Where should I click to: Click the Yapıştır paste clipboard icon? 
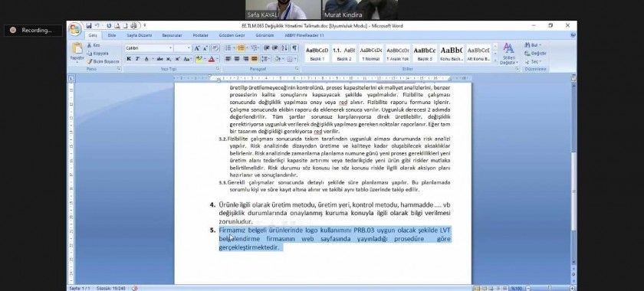coord(77,48)
